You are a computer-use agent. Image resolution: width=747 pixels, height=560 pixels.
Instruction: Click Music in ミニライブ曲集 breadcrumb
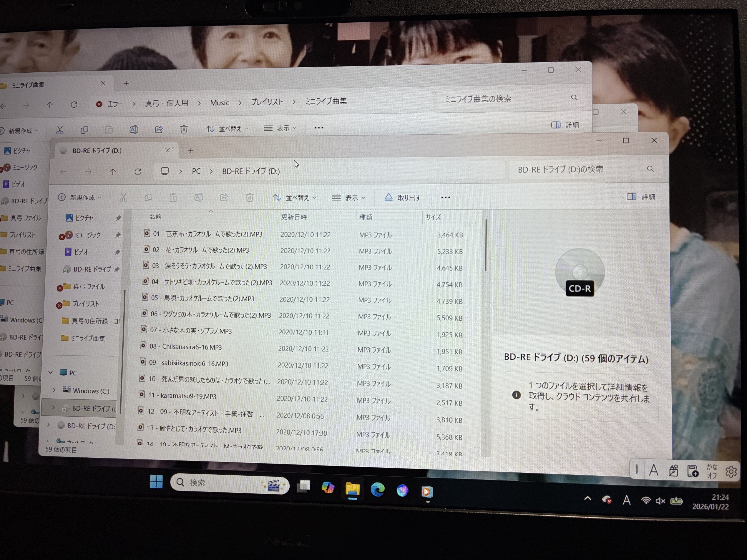click(220, 103)
